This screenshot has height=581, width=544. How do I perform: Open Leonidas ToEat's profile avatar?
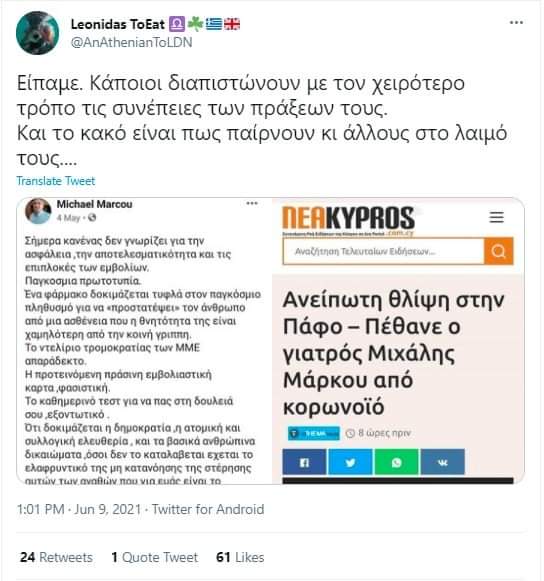[37, 33]
